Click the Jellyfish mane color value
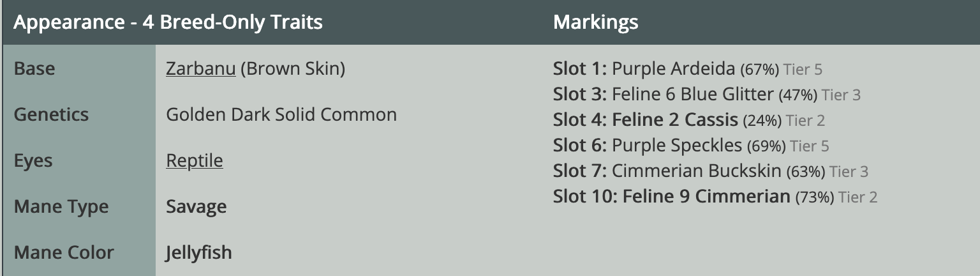 (198, 252)
